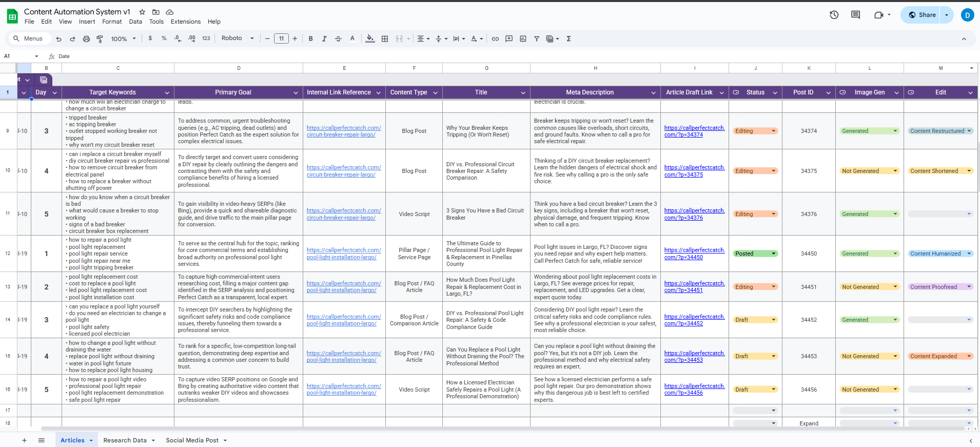980x447 pixels.
Task: Open the Google Sheets home icon
Action: point(12,16)
